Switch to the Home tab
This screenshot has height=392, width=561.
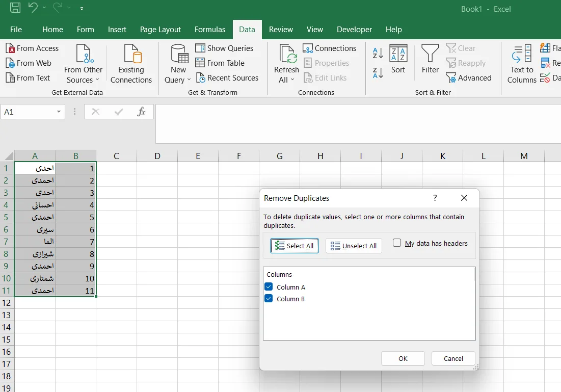point(52,30)
